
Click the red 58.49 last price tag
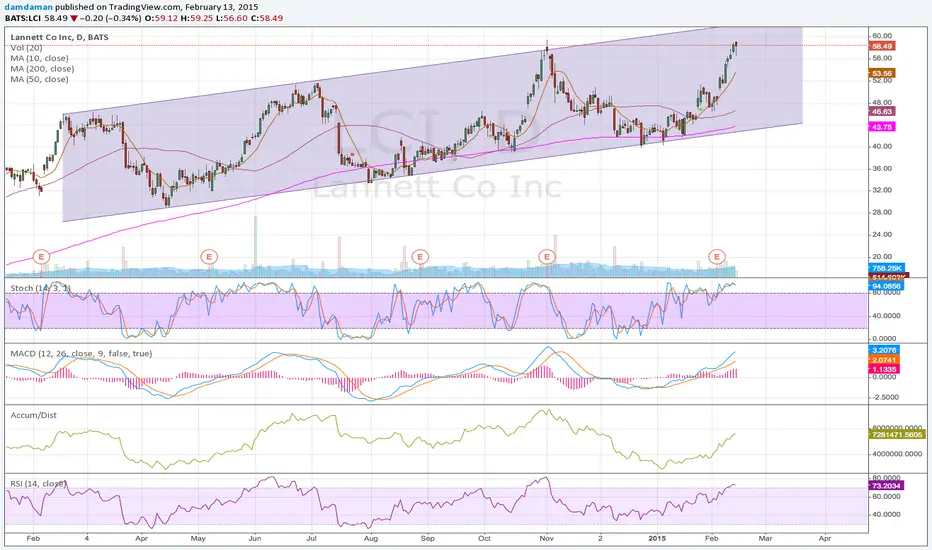point(882,46)
